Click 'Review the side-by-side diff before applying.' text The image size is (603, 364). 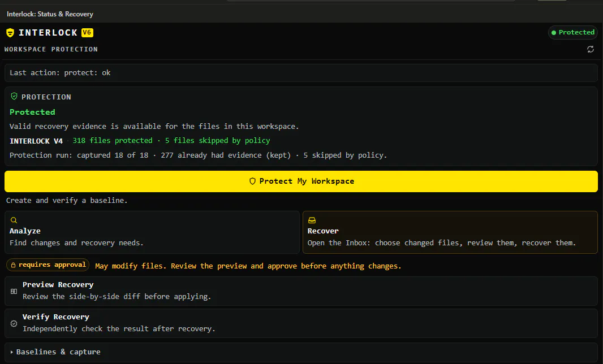coord(117,297)
